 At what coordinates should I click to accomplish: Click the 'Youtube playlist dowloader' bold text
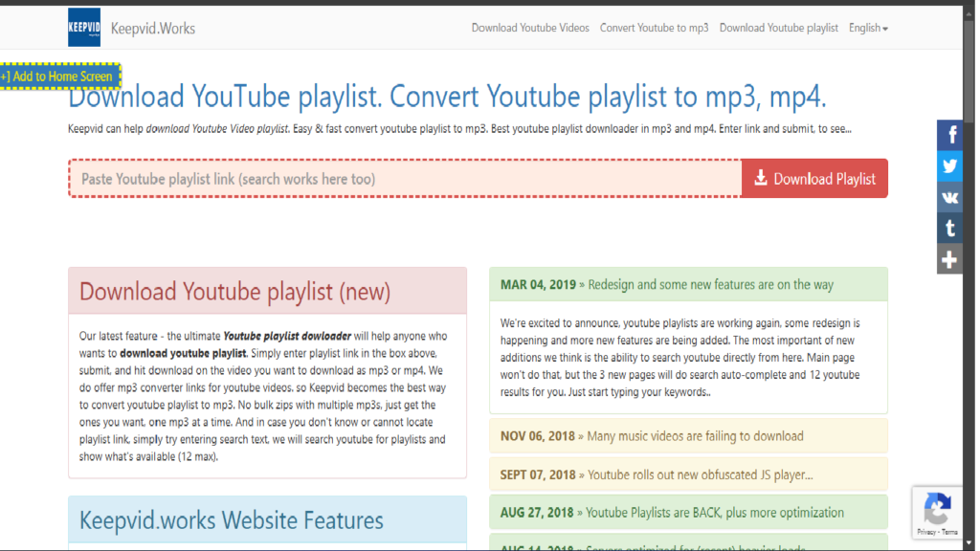click(x=287, y=336)
